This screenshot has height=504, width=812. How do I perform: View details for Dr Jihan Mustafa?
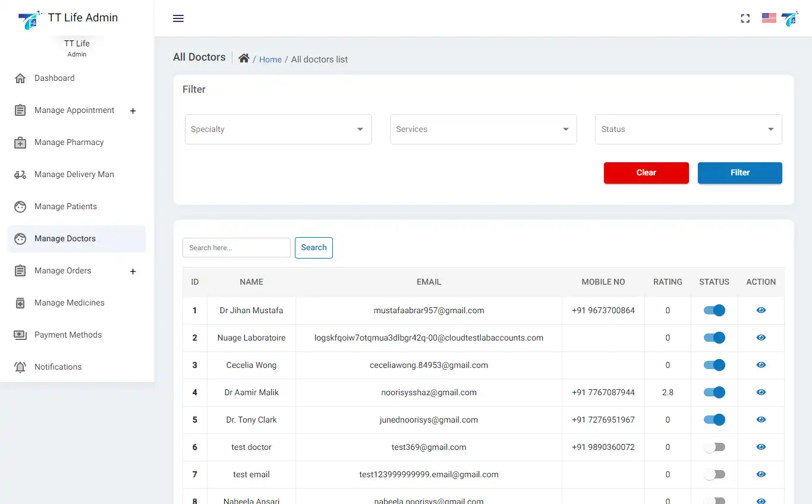(x=761, y=310)
